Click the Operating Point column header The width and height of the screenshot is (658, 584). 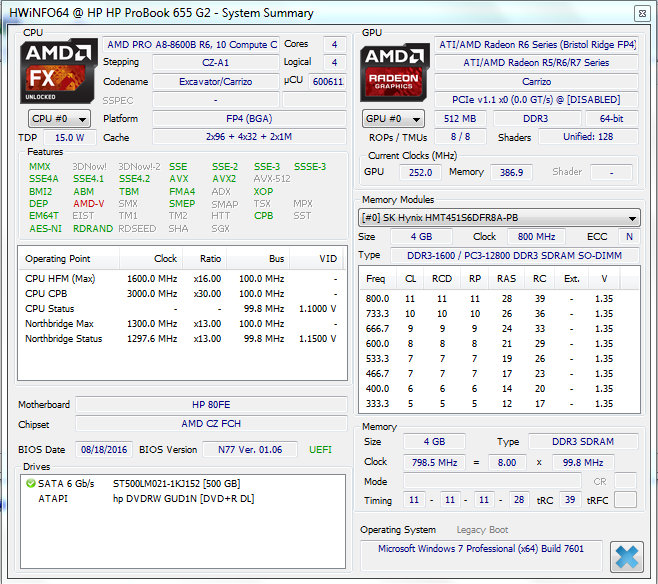[70, 258]
